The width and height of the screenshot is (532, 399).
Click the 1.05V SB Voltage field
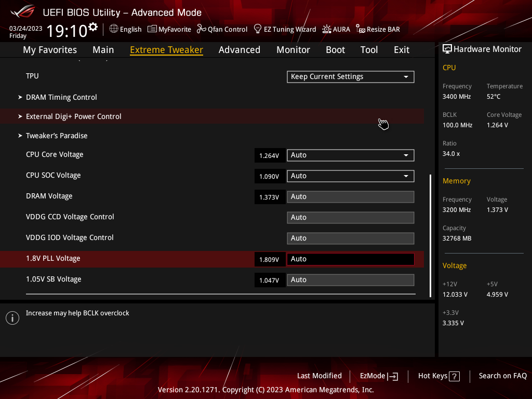351,280
